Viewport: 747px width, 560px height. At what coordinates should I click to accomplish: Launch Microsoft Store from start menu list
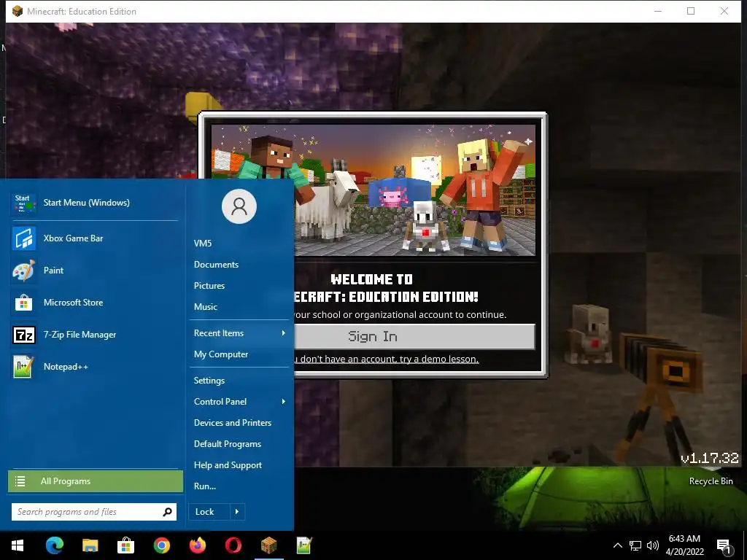click(94, 303)
